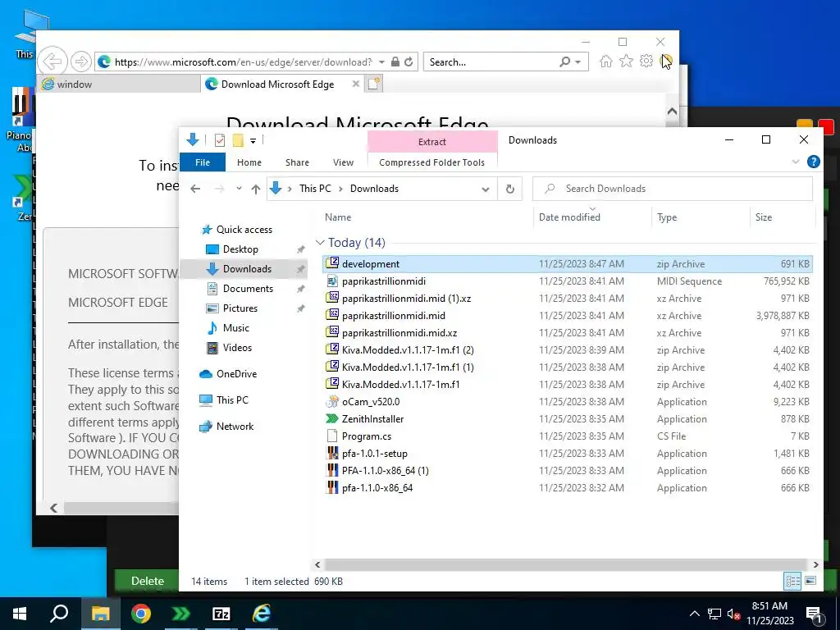This screenshot has height=630, width=840.
Task: Select paprikastrillionmidi.mid.xz archive
Action: [568, 333]
